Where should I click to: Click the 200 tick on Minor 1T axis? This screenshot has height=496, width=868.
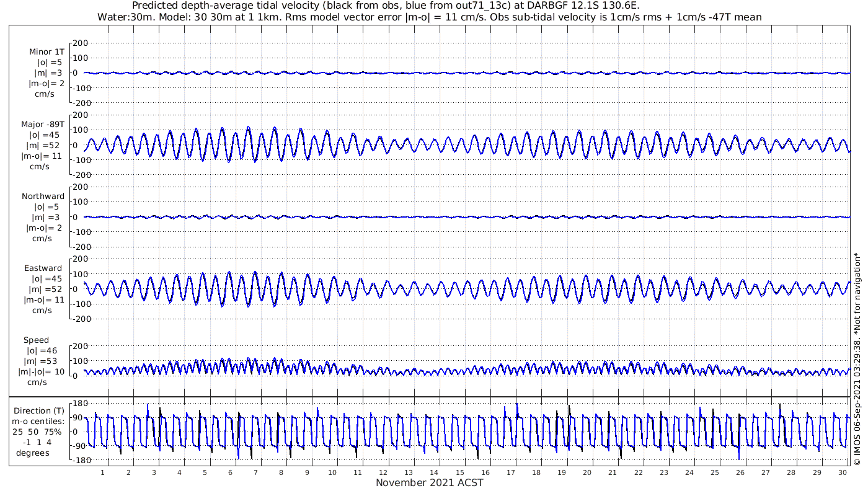point(81,43)
